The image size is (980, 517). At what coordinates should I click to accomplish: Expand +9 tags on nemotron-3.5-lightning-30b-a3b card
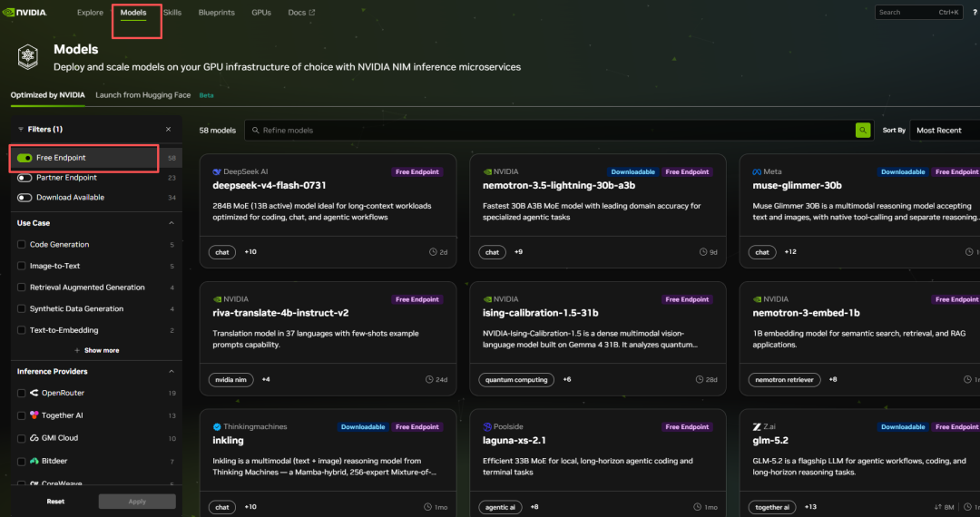[519, 252]
